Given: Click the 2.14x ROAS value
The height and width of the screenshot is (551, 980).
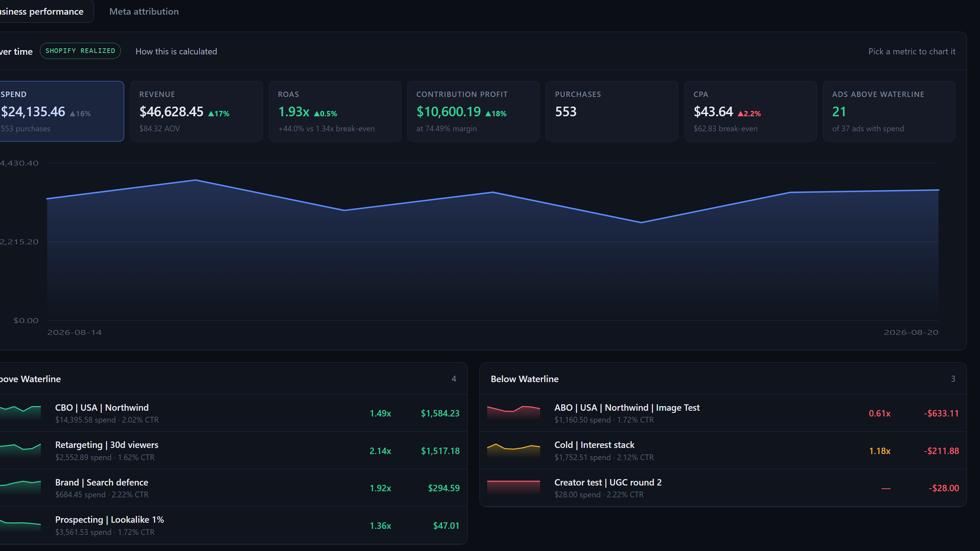Looking at the screenshot, I should (380, 450).
